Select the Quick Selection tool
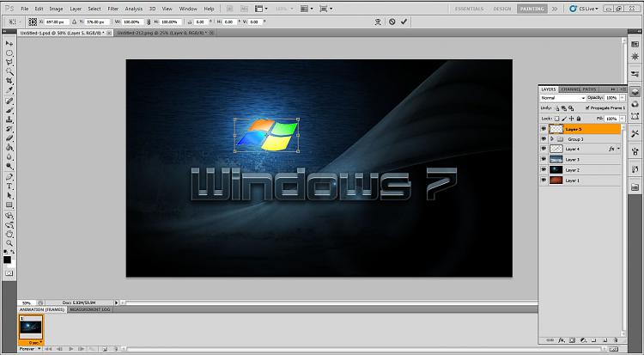644x355 pixels. click(x=9, y=71)
